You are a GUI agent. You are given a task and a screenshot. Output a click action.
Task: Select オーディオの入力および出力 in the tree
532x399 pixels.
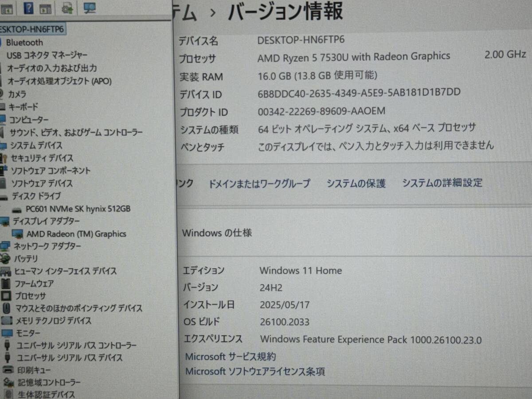[51, 68]
